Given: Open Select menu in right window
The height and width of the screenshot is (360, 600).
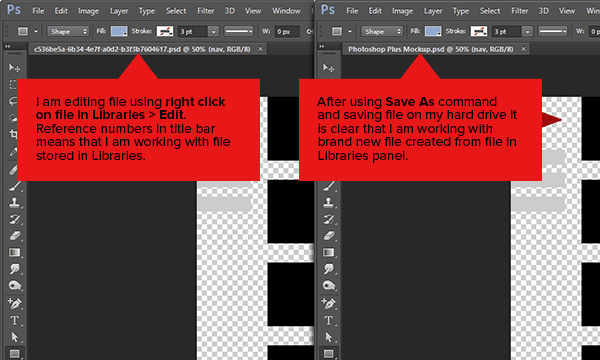Looking at the screenshot, I should click(x=490, y=11).
